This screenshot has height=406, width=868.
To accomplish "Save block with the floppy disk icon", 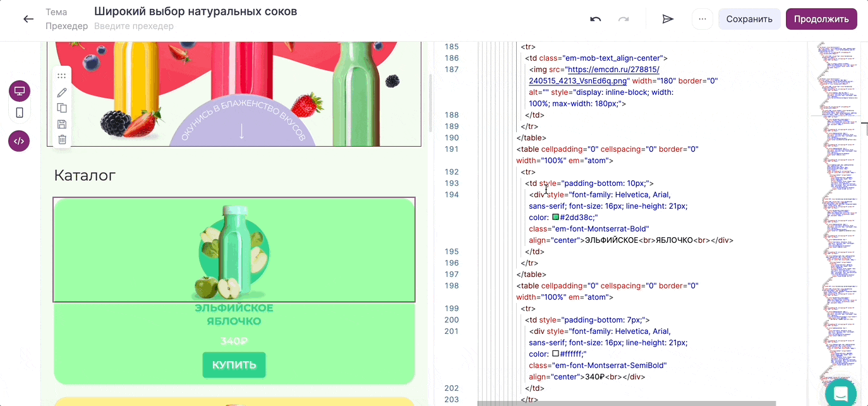I will click(x=62, y=124).
